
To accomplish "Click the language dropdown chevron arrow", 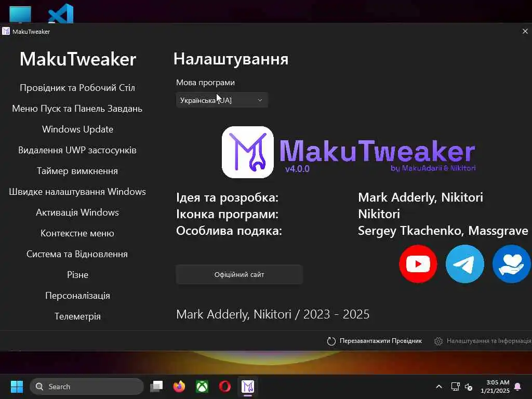I will (x=260, y=100).
